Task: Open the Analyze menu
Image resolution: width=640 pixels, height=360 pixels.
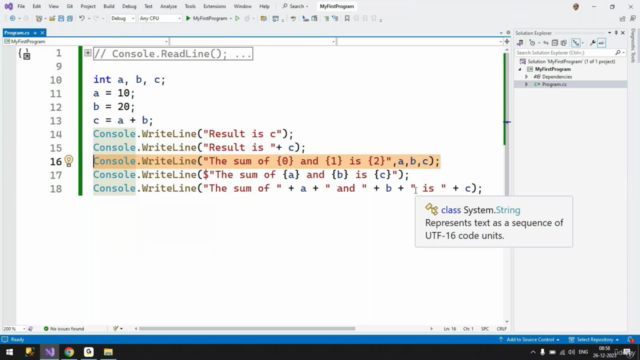Action: pyautogui.click(x=168, y=6)
